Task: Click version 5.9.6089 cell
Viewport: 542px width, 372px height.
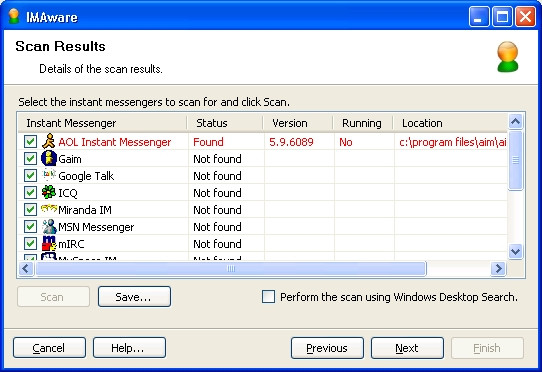Action: (291, 142)
